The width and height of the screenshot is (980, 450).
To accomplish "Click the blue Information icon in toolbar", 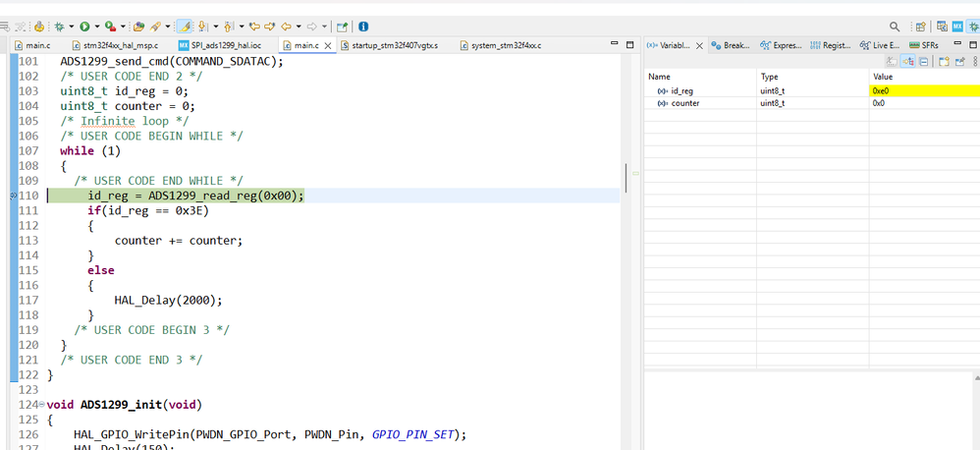I will (363, 27).
